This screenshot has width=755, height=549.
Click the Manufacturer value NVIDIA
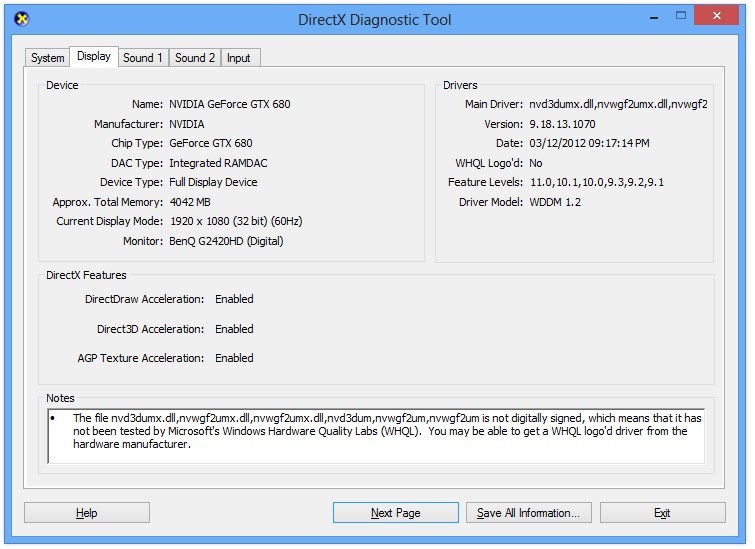coord(187,124)
